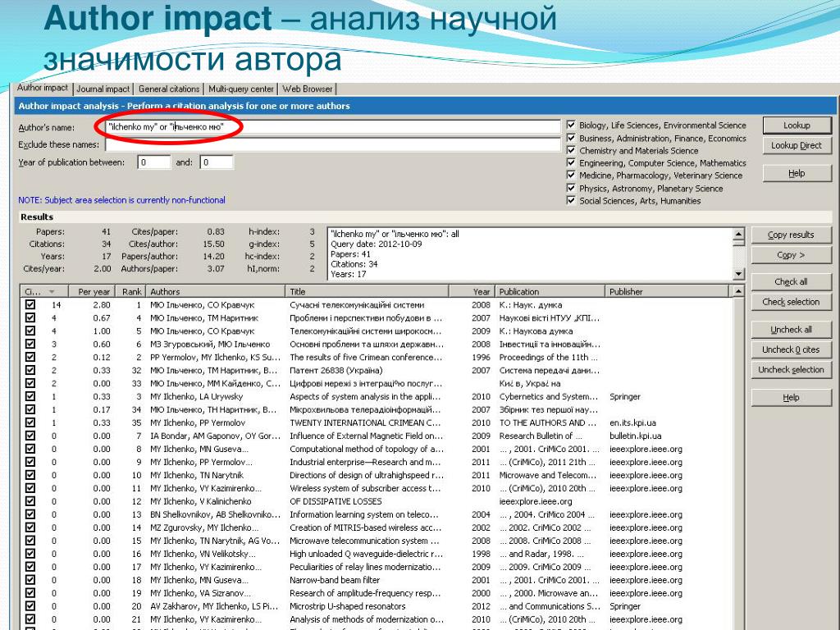Viewport: 840px width, 630px height.
Task: Select authors 'MY Ilchenko, TN Narytnik' rank 10
Action: 197,475
